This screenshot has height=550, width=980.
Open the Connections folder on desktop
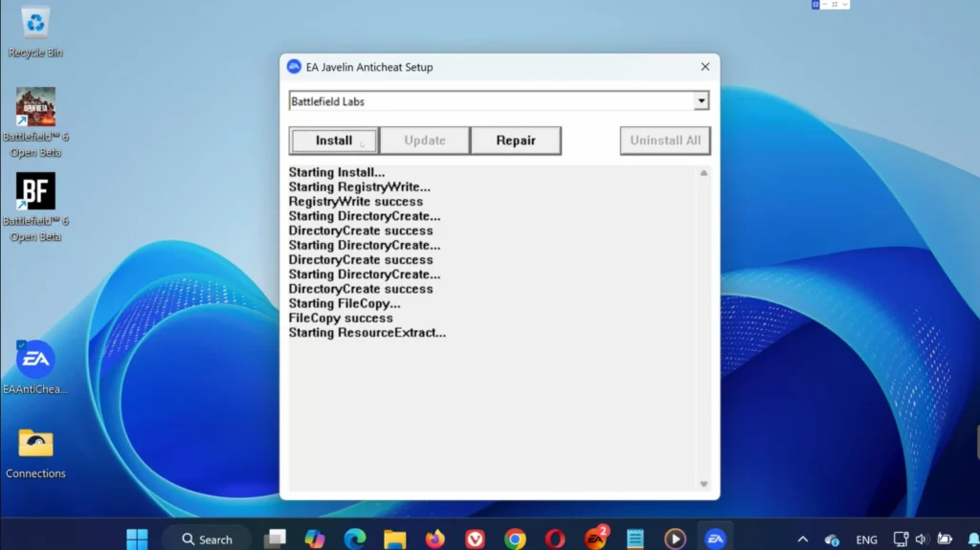pyautogui.click(x=35, y=444)
